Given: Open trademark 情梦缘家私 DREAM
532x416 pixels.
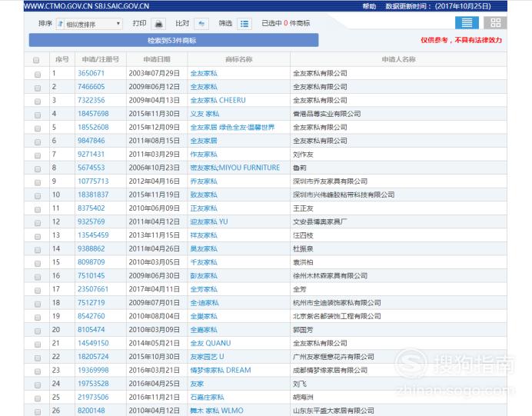Looking at the screenshot, I should coord(221,370).
